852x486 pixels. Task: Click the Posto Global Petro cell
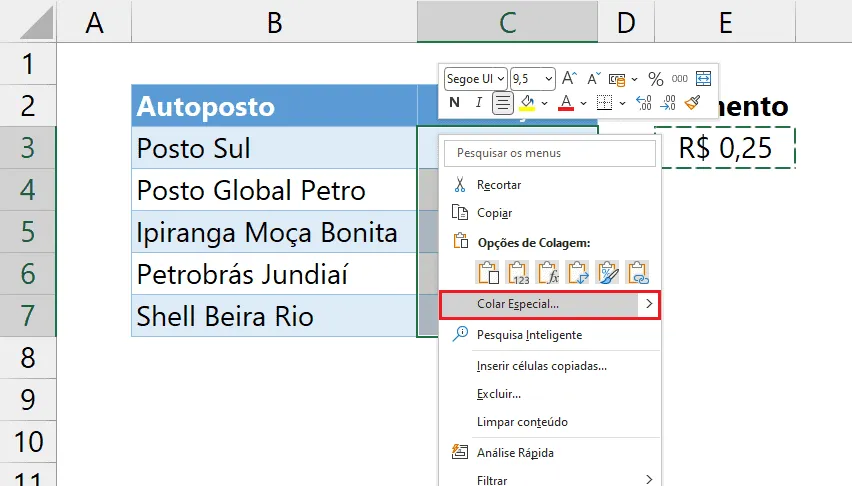[274, 190]
